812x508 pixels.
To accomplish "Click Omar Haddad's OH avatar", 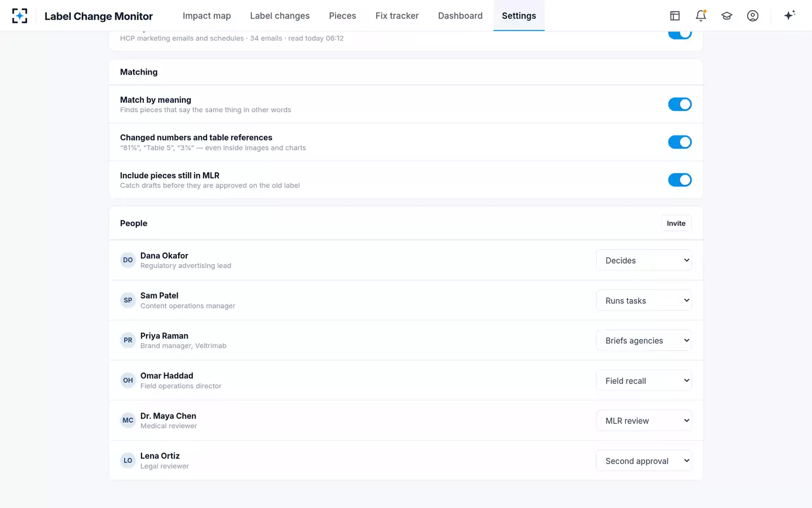I will (x=128, y=380).
